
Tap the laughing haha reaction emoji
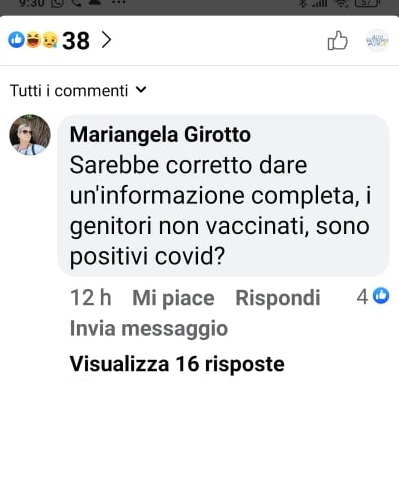pos(33,40)
